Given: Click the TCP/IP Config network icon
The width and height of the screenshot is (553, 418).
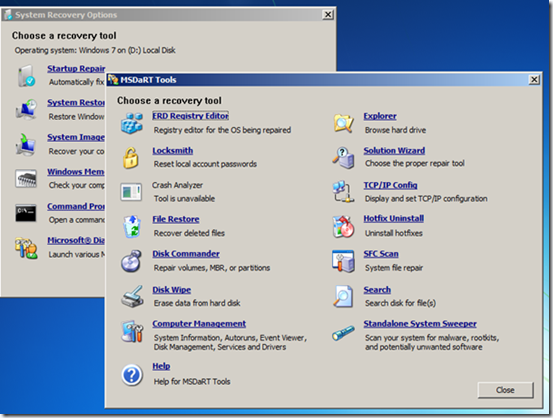Looking at the screenshot, I should click(x=343, y=192).
